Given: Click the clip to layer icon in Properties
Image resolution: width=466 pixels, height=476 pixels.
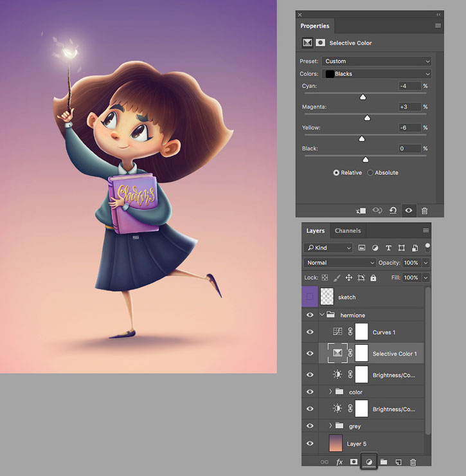Looking at the screenshot, I should click(361, 210).
